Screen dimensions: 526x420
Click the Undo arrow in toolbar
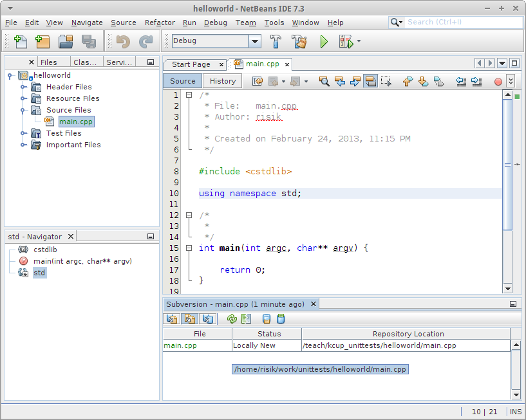(x=122, y=42)
